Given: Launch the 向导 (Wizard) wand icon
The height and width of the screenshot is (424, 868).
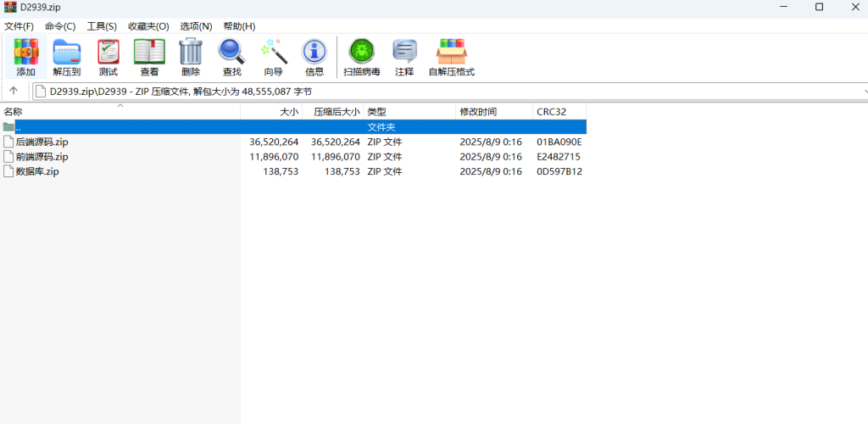Looking at the screenshot, I should point(273,57).
